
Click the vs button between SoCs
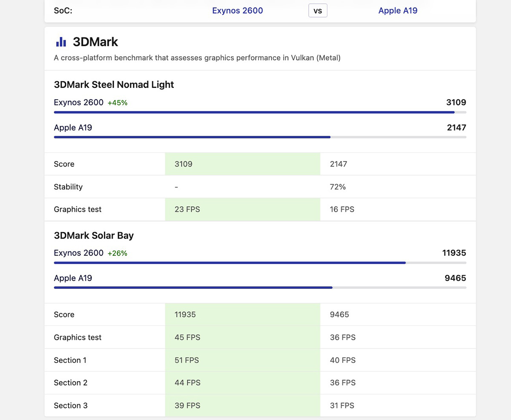[318, 11]
